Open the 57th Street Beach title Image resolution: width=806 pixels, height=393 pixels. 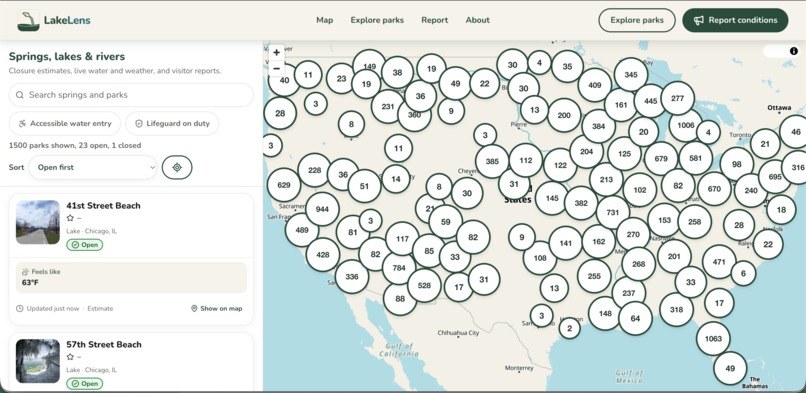pos(103,344)
